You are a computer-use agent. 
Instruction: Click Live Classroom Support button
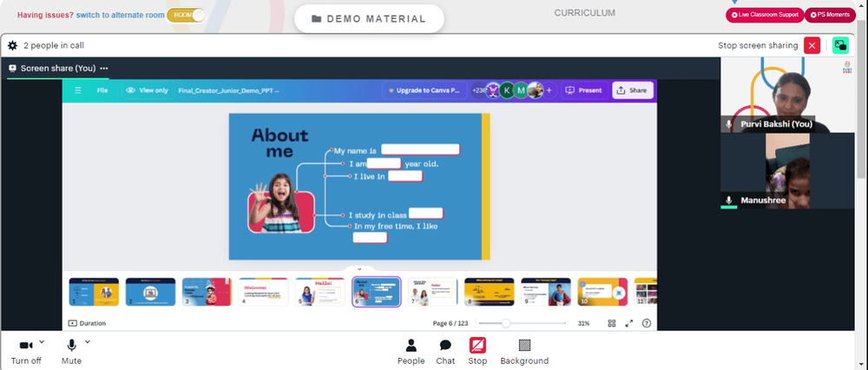click(x=765, y=15)
